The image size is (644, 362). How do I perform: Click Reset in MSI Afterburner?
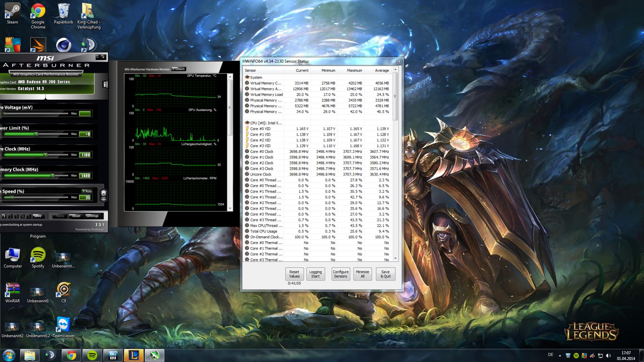pyautogui.click(x=76, y=216)
